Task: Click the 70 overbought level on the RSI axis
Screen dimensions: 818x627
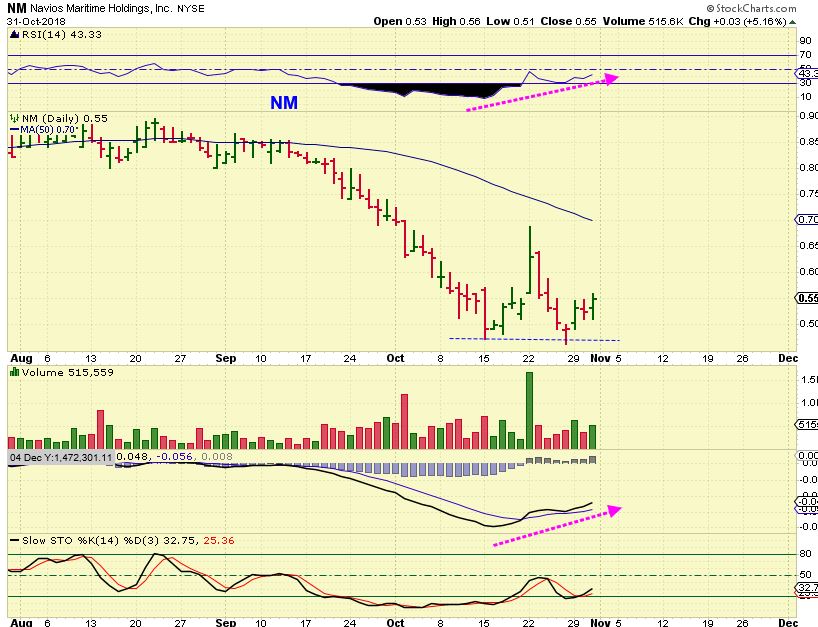Action: click(805, 55)
